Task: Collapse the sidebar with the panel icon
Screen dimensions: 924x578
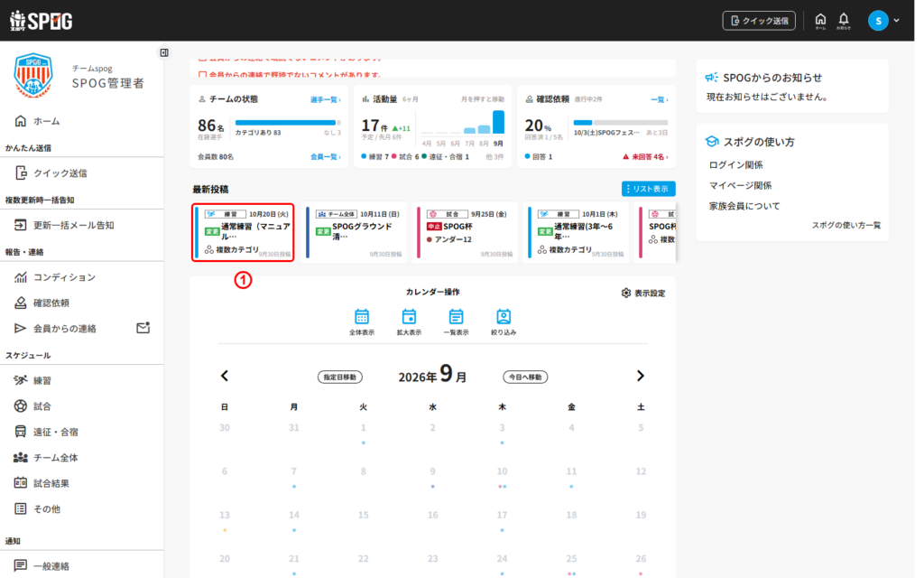Action: (x=164, y=53)
